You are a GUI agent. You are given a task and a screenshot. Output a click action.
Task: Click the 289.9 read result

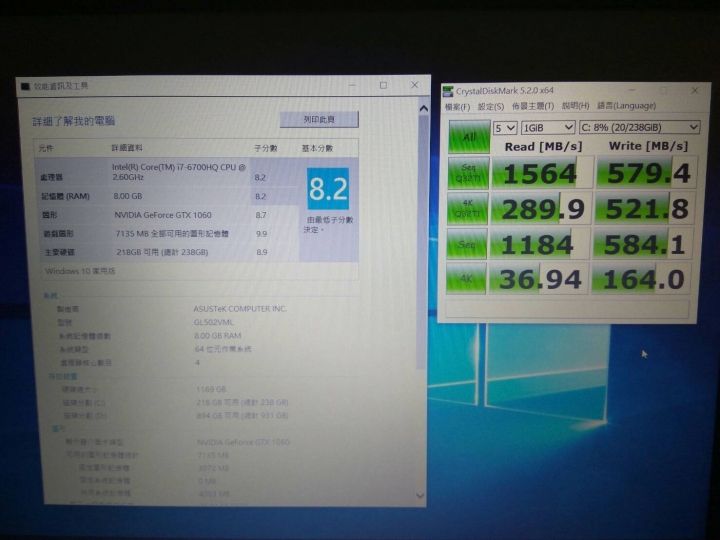(541, 209)
